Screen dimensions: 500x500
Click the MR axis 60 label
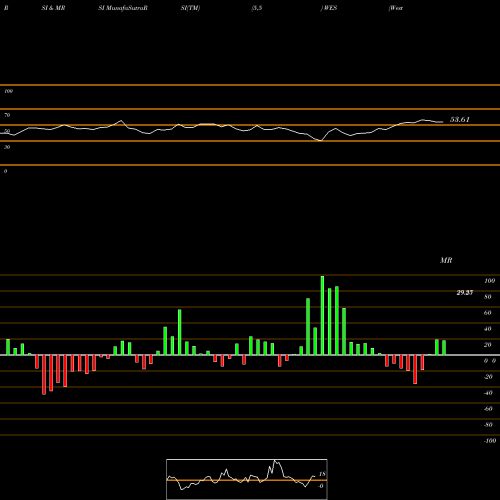coord(488,313)
